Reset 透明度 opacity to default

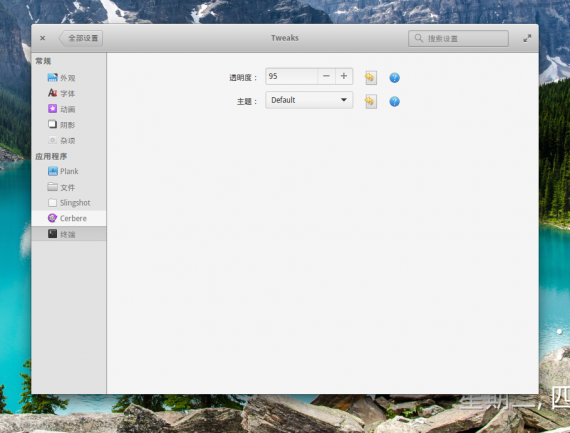370,77
